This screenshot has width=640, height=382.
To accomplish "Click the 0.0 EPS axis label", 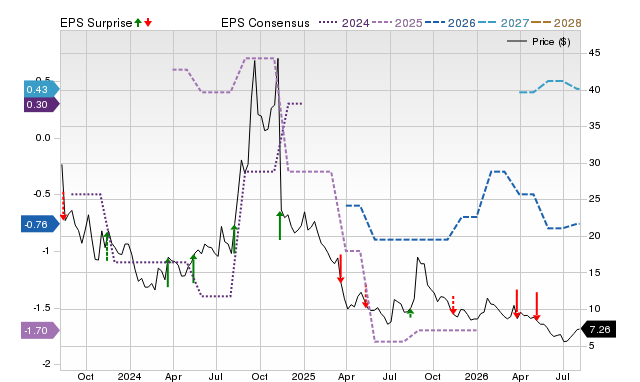I will pyautogui.click(x=43, y=138).
